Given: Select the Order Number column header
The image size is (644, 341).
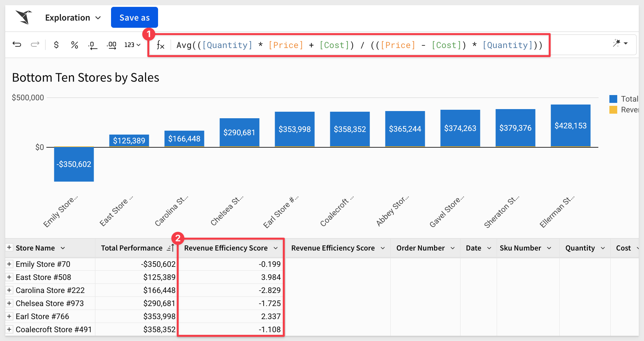Looking at the screenshot, I should 420,248.
